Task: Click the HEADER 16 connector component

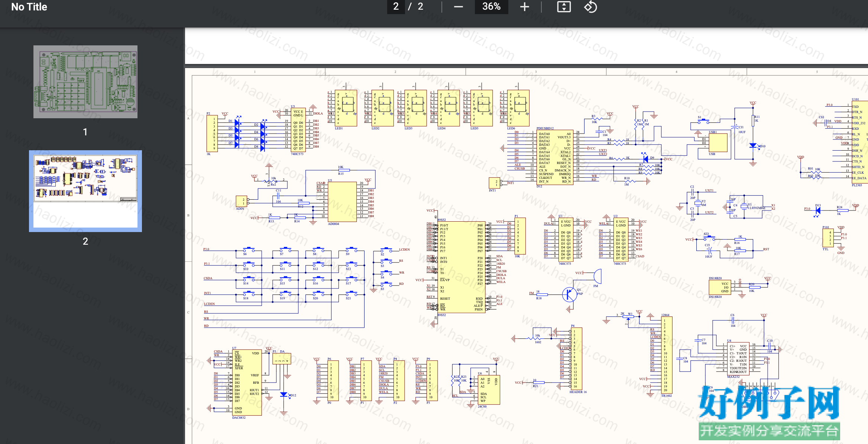Action: tap(576, 358)
